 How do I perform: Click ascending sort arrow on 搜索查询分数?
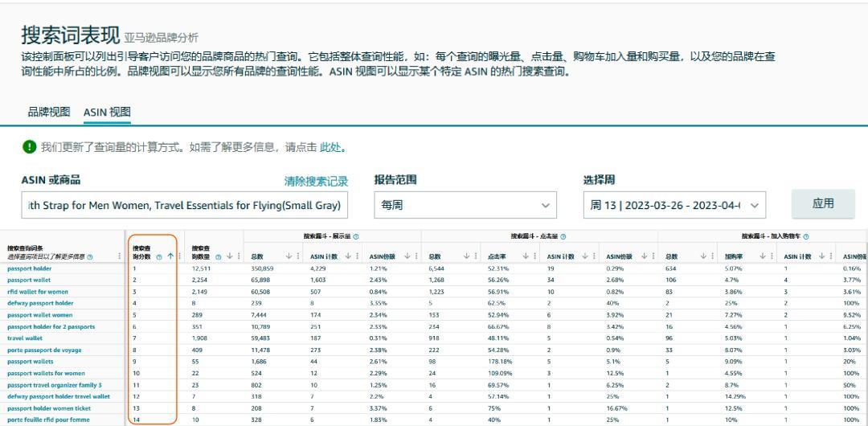[170, 256]
